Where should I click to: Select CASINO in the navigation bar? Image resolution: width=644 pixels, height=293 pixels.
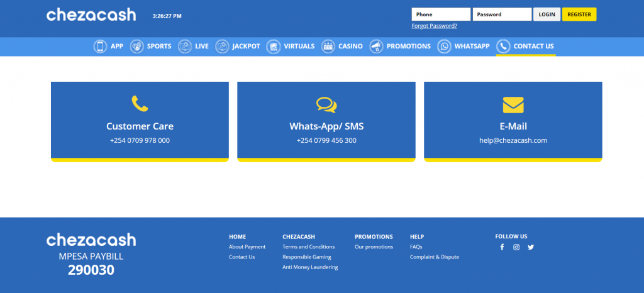click(x=350, y=47)
